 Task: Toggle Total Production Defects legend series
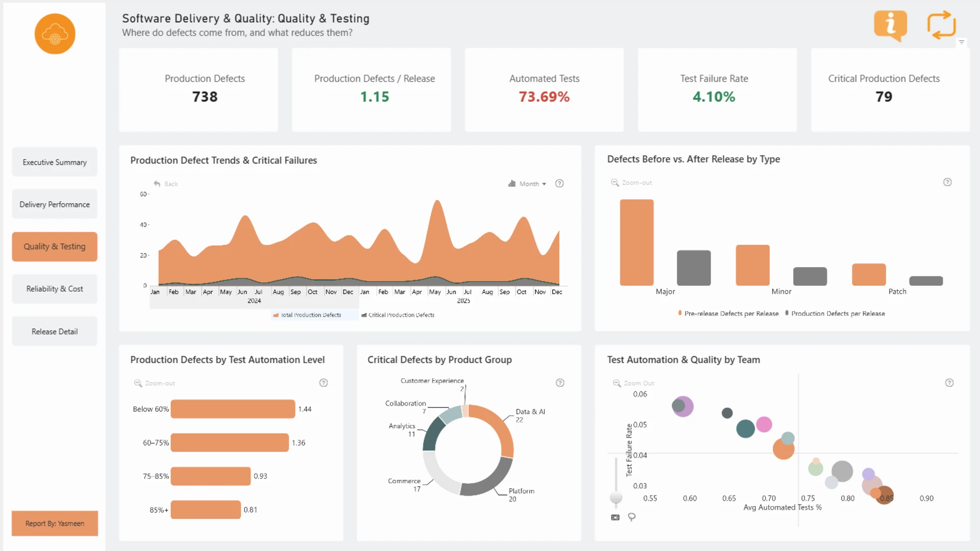[307, 315]
